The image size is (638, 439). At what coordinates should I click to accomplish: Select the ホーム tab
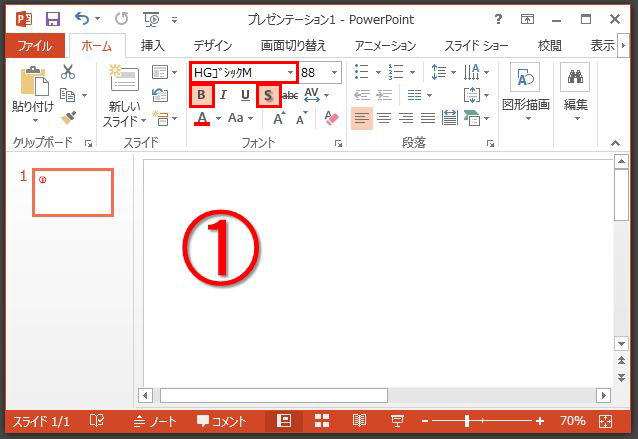(97, 46)
